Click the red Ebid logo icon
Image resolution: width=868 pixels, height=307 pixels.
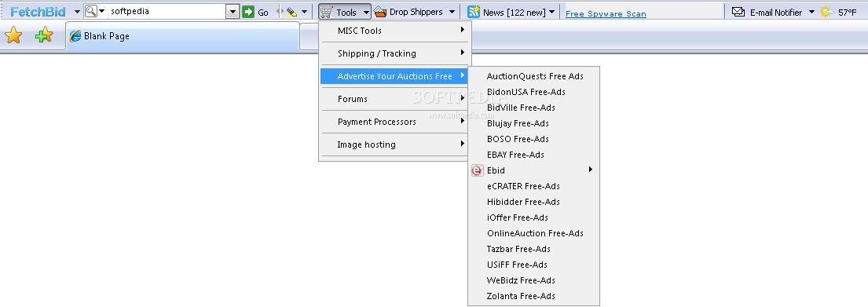[x=477, y=170]
